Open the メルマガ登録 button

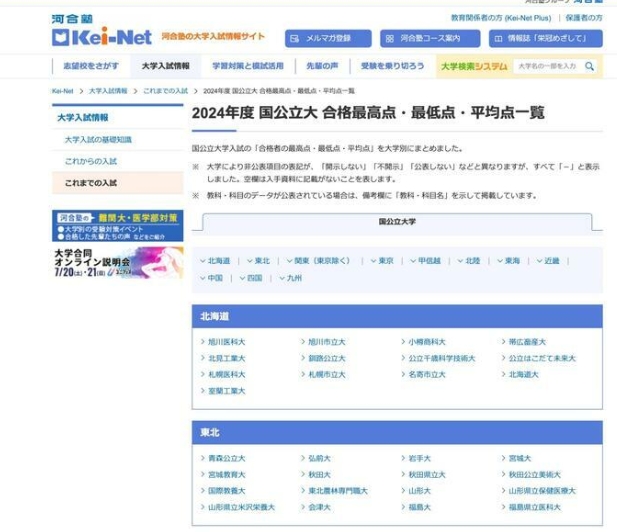[328, 39]
